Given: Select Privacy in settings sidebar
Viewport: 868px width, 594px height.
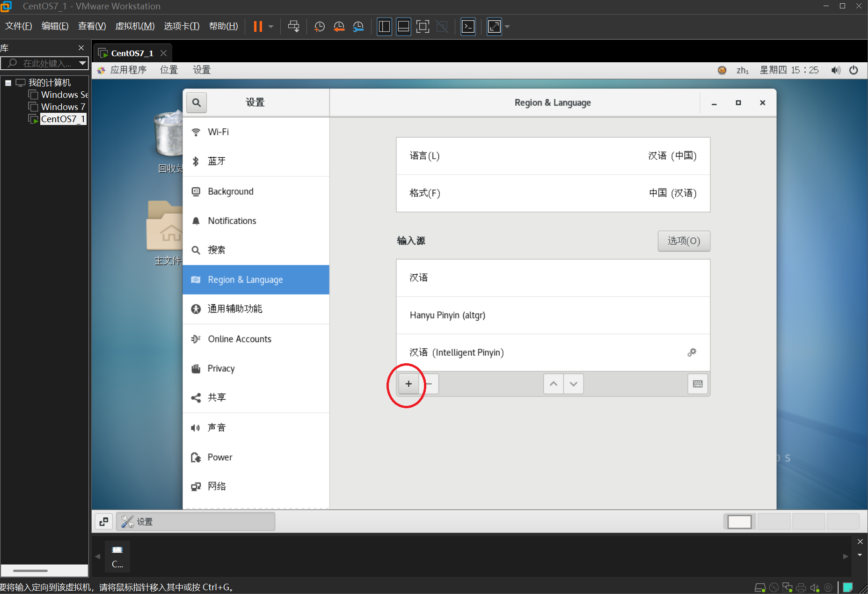Looking at the screenshot, I should point(256,368).
